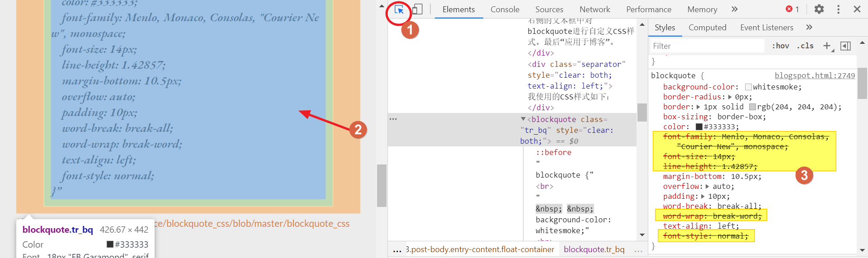Viewport: 868px width, 258px height.
Task: Select blockquote.tr_bq in the breadcrumb bar
Action: coord(594,249)
